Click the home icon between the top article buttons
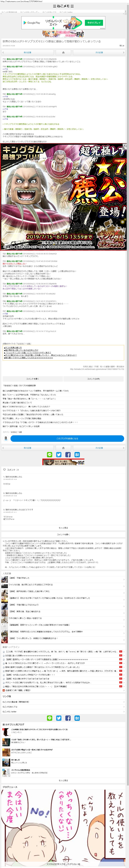 pyautogui.click(x=63, y=53)
